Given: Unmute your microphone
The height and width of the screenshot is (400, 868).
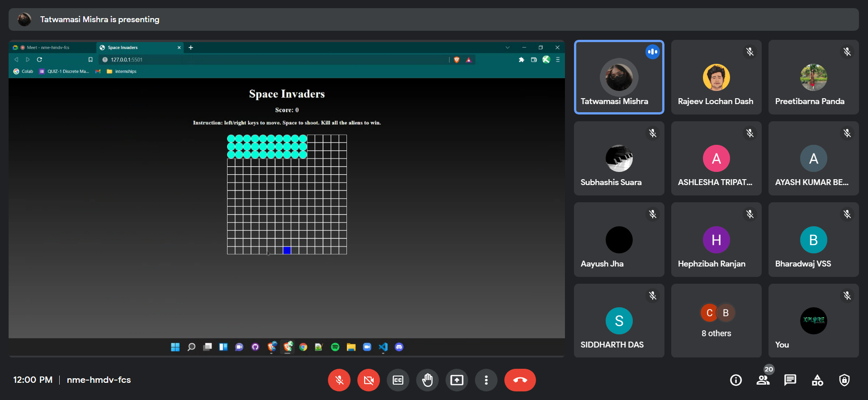Looking at the screenshot, I should tap(339, 380).
